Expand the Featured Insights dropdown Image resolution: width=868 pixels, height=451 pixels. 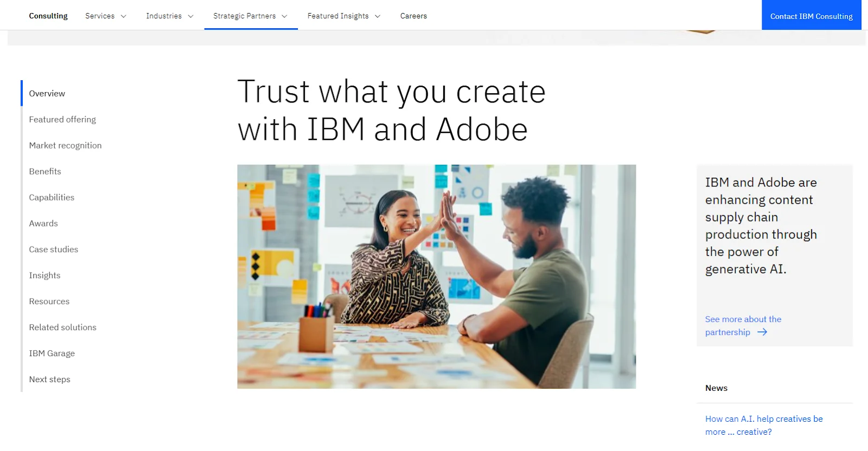coord(343,16)
